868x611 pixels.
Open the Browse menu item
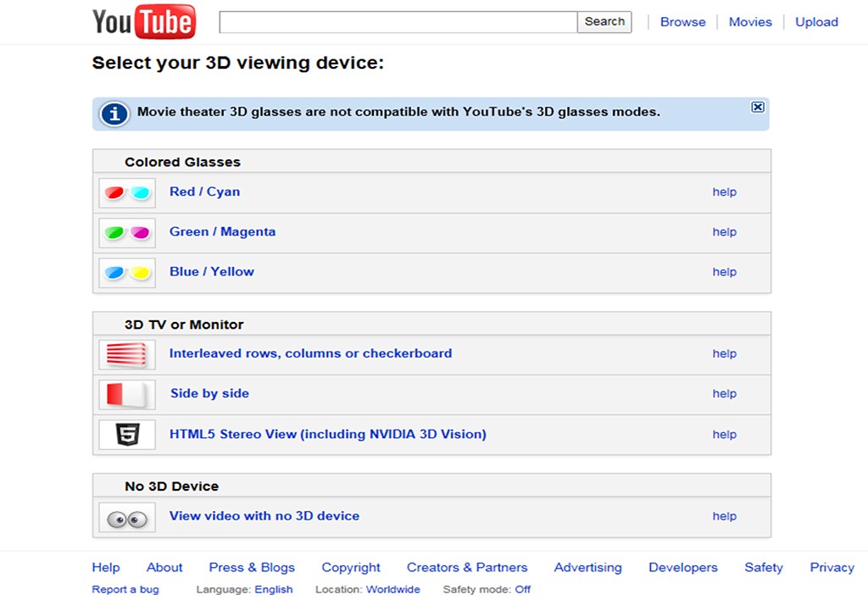tap(682, 22)
